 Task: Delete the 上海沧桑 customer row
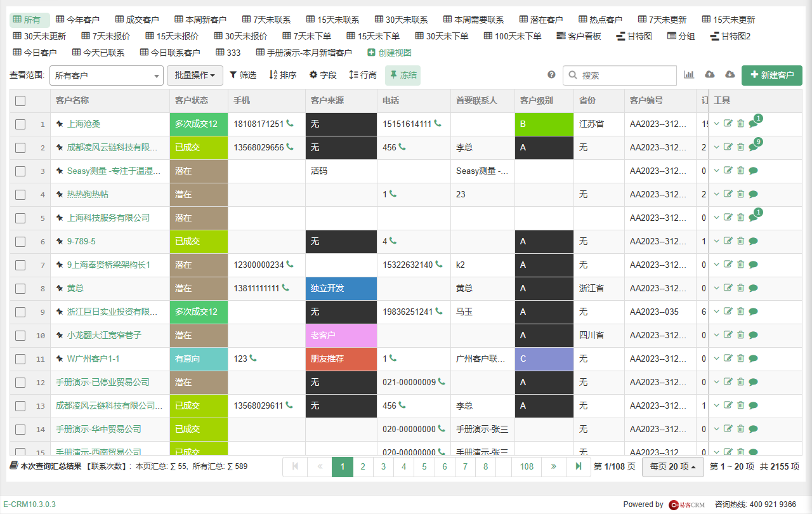point(740,124)
